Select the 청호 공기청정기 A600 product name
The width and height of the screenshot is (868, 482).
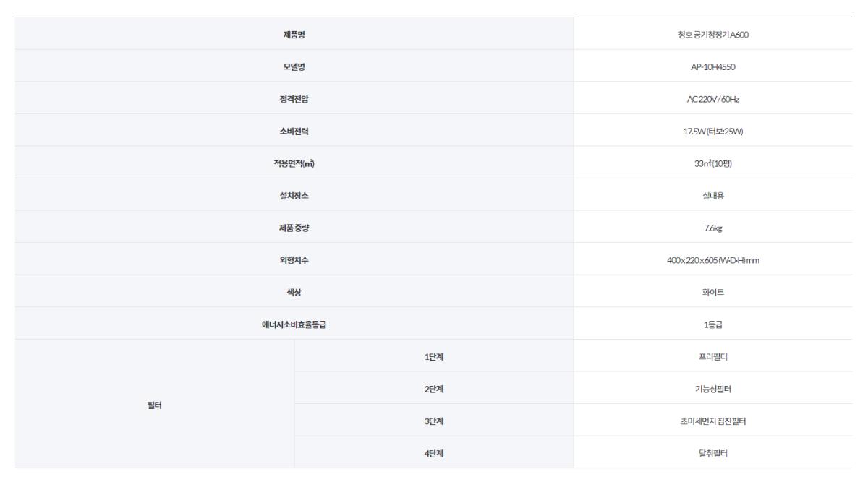712,34
